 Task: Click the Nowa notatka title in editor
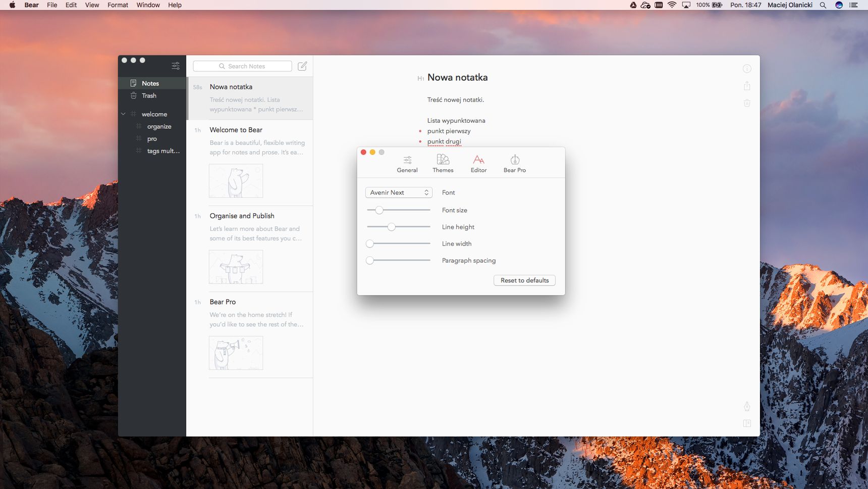click(457, 77)
